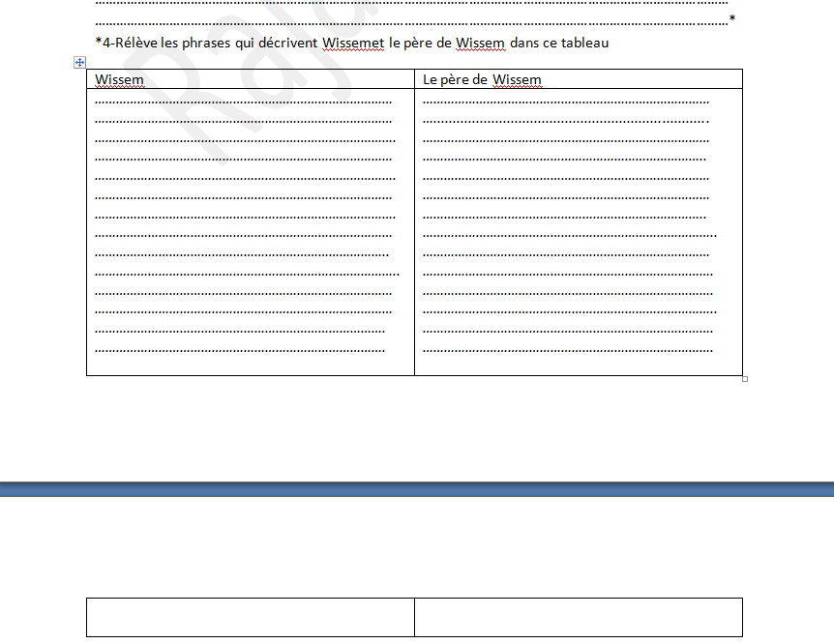834x644 pixels.
Task: Click last dotted line in father's column
Action: [567, 350]
